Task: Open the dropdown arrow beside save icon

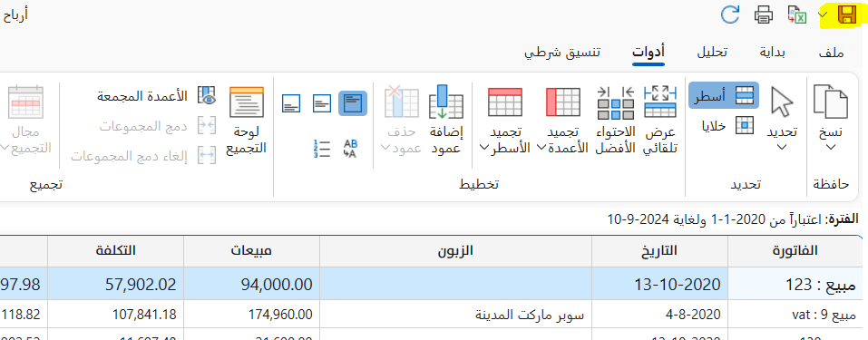Action: [x=823, y=15]
